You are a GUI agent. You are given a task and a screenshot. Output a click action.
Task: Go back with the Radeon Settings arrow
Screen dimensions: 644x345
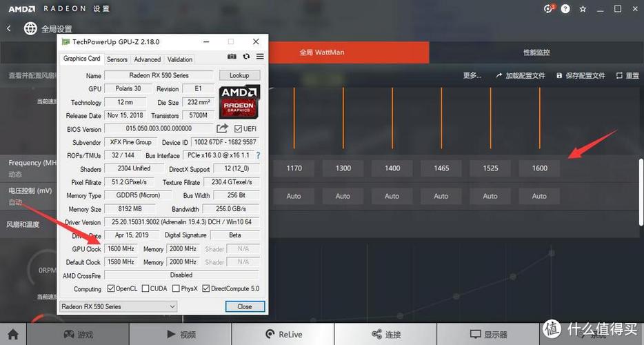click(x=9, y=28)
